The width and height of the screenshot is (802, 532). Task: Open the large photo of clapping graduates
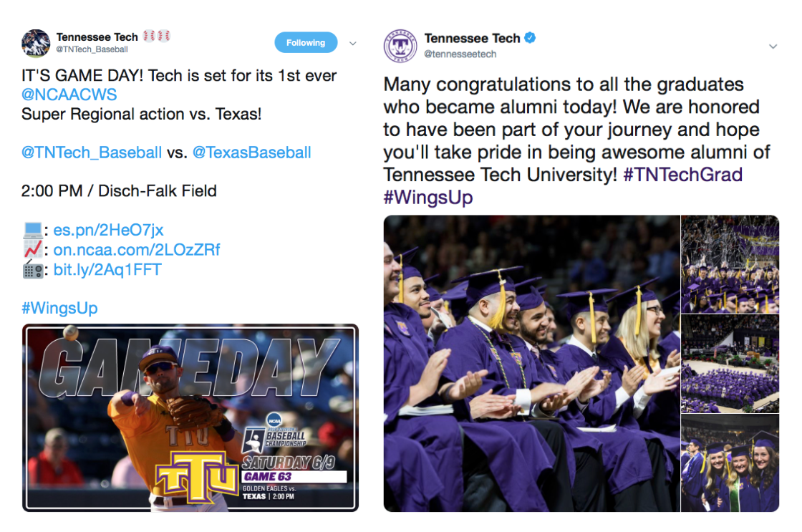[x=531, y=364]
